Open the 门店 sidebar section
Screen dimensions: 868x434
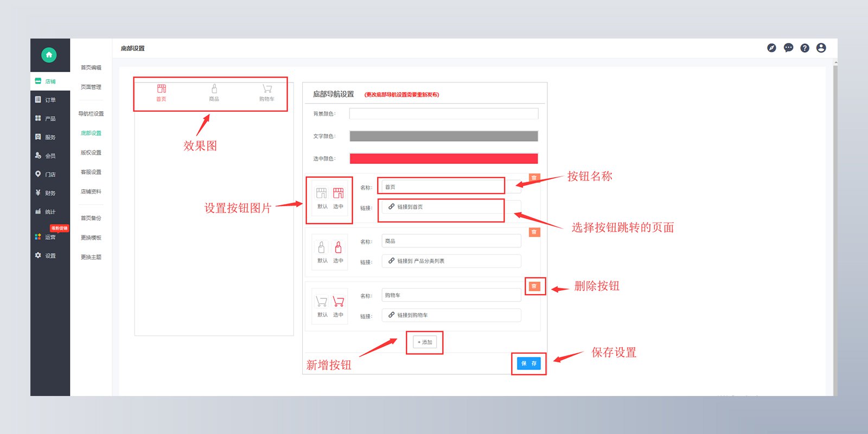(x=50, y=174)
